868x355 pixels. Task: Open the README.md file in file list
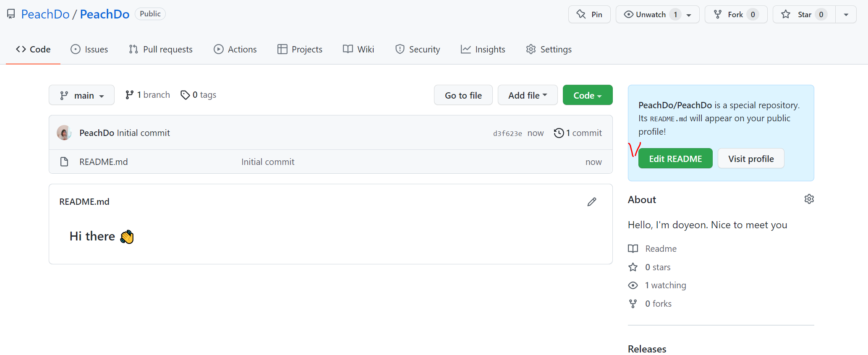[x=103, y=162]
